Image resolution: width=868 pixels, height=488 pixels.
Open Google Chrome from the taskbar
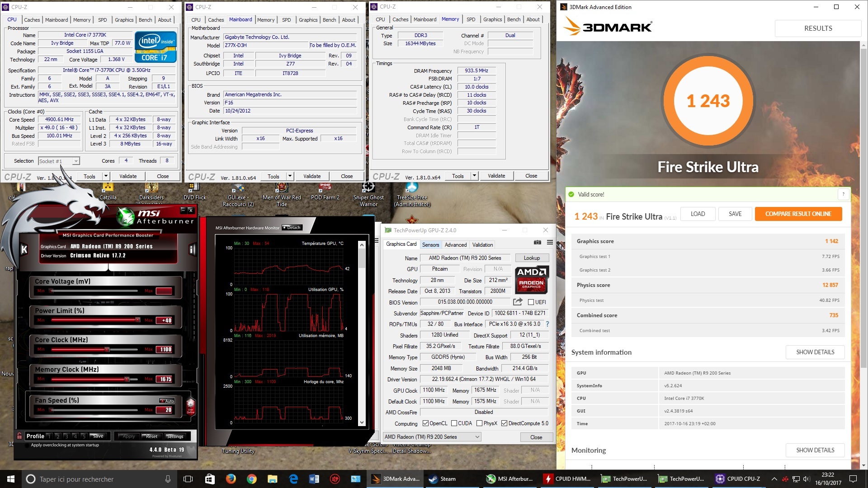[252, 479]
